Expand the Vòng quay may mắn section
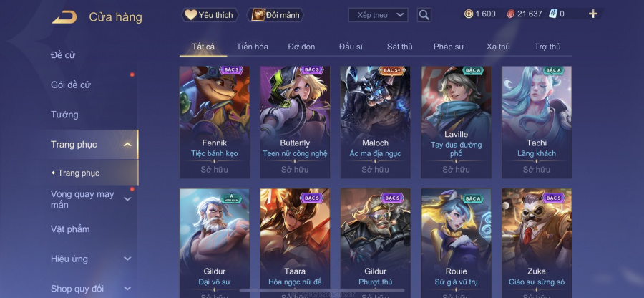This screenshot has height=298, width=644. tap(128, 199)
